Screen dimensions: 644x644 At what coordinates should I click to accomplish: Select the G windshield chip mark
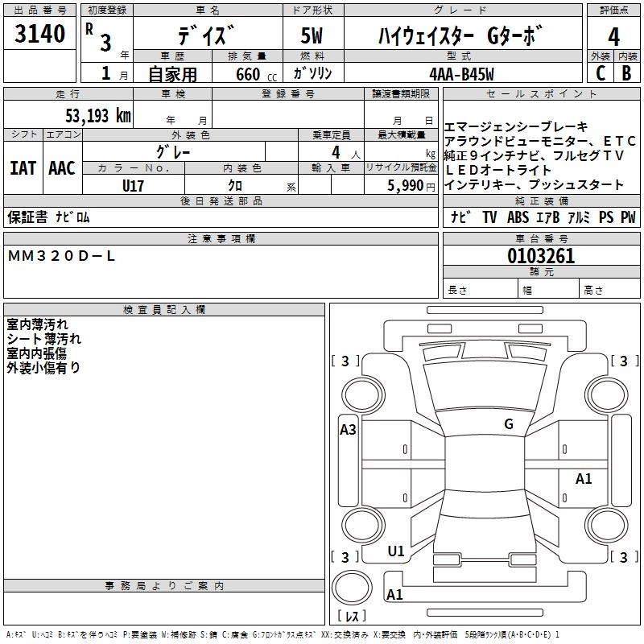tap(509, 424)
